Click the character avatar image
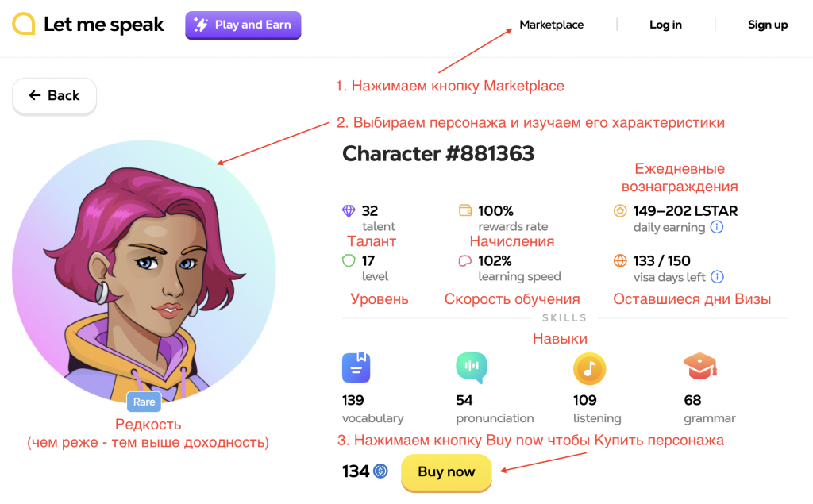 click(144, 272)
